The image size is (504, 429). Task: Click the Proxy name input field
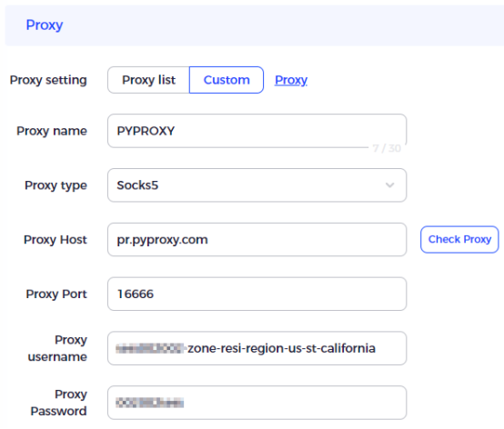[x=257, y=131]
